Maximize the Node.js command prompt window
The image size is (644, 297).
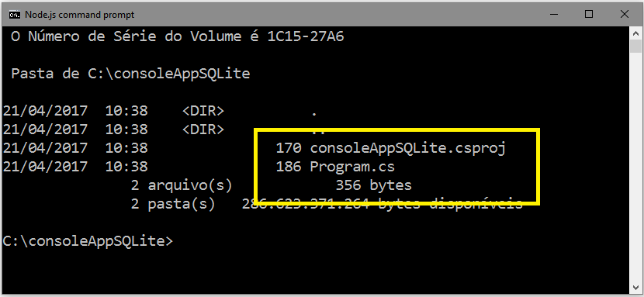click(x=589, y=15)
